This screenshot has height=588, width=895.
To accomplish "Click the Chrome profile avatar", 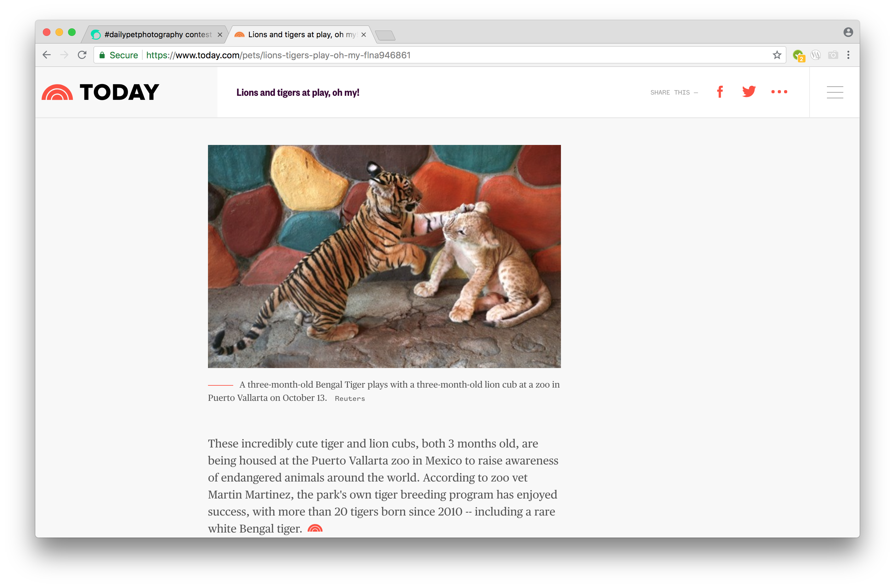I will tap(848, 32).
